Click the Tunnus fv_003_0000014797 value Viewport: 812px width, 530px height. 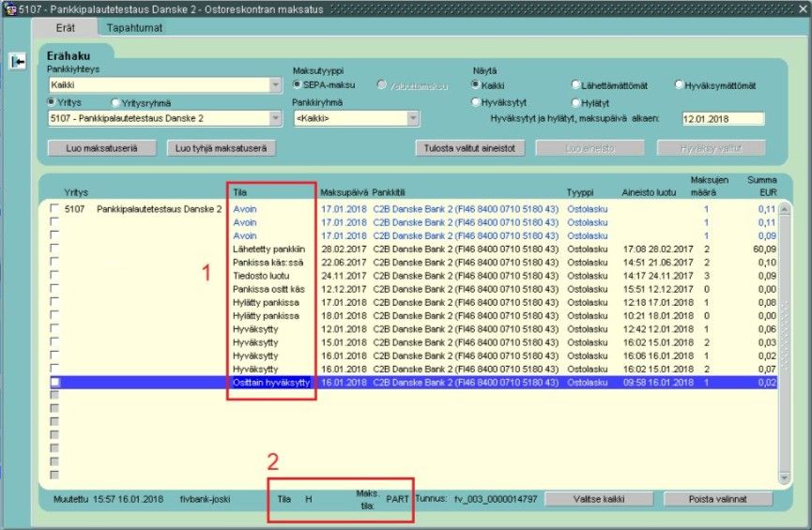coord(496,499)
